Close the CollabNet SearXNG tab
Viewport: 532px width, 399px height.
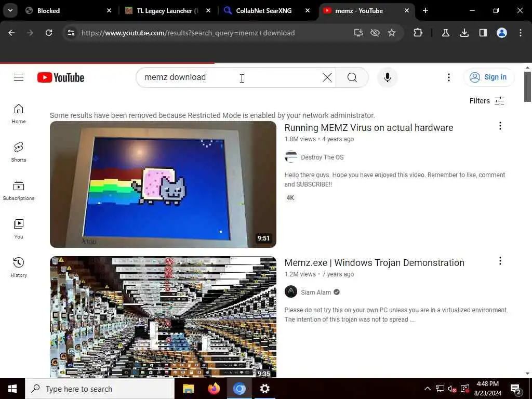(x=308, y=11)
